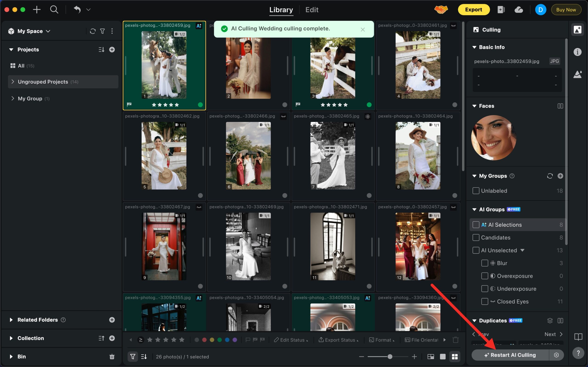Click the cloud sync icon in top bar
This screenshot has height=367, width=588.
coord(519,10)
